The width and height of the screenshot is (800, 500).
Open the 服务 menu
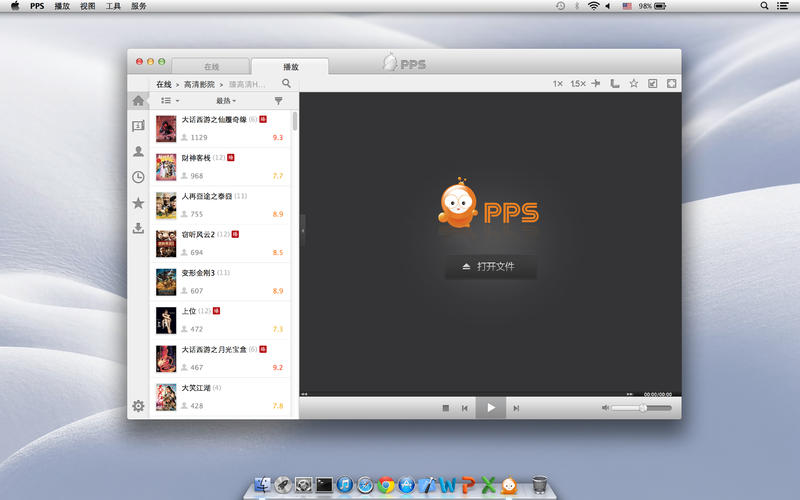tap(139, 6)
